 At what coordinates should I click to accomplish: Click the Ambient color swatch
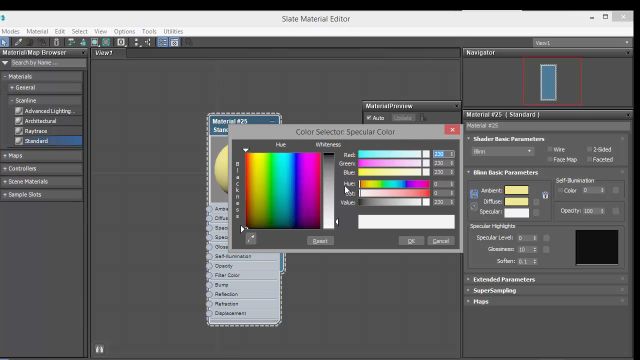pyautogui.click(x=516, y=190)
